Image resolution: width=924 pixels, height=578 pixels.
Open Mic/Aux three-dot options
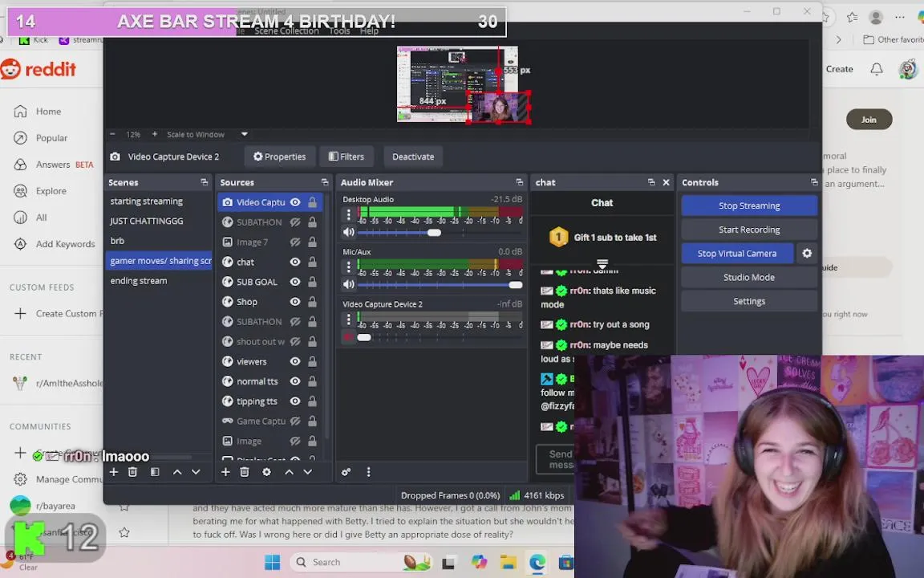click(x=348, y=267)
